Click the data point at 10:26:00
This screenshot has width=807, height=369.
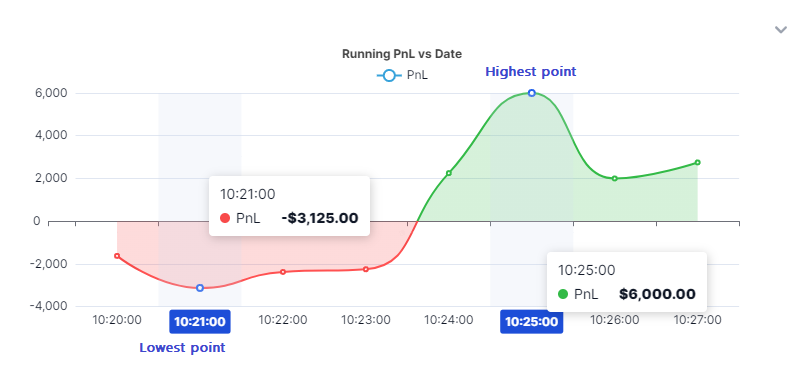pyautogui.click(x=615, y=179)
